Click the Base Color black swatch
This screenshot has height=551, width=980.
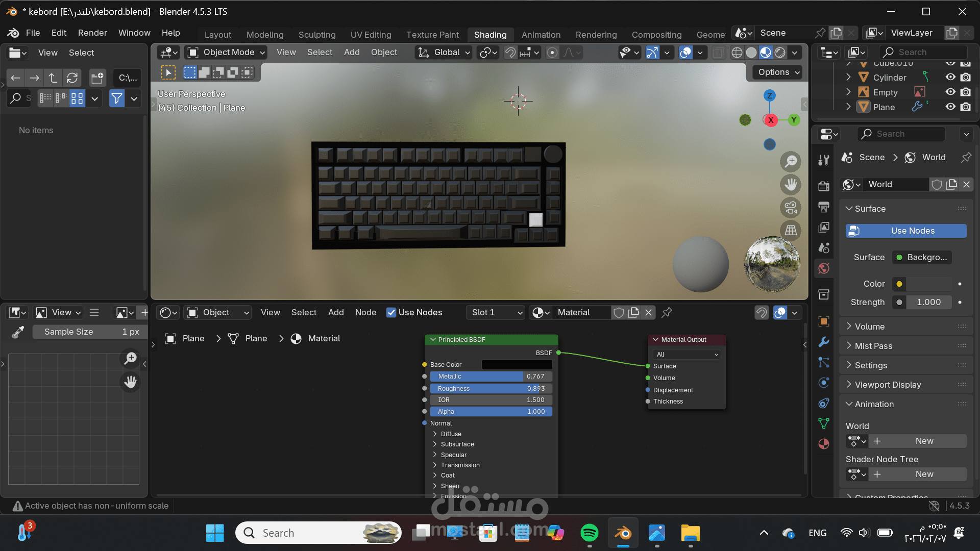point(517,364)
